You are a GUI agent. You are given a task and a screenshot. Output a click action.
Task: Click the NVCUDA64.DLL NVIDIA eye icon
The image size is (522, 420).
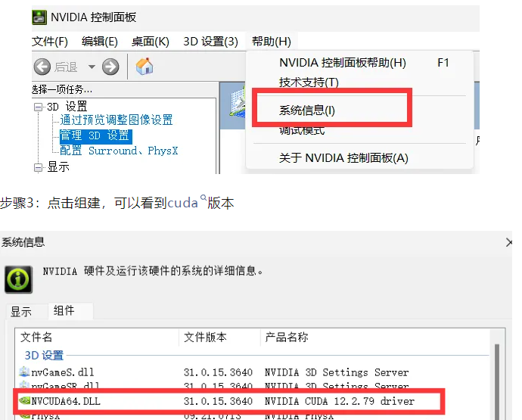click(x=25, y=400)
